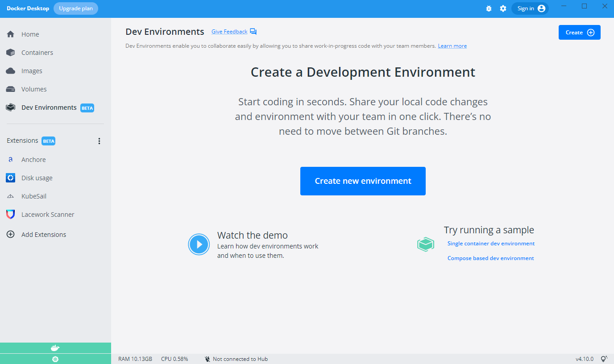Click the Create new environment button

click(363, 181)
